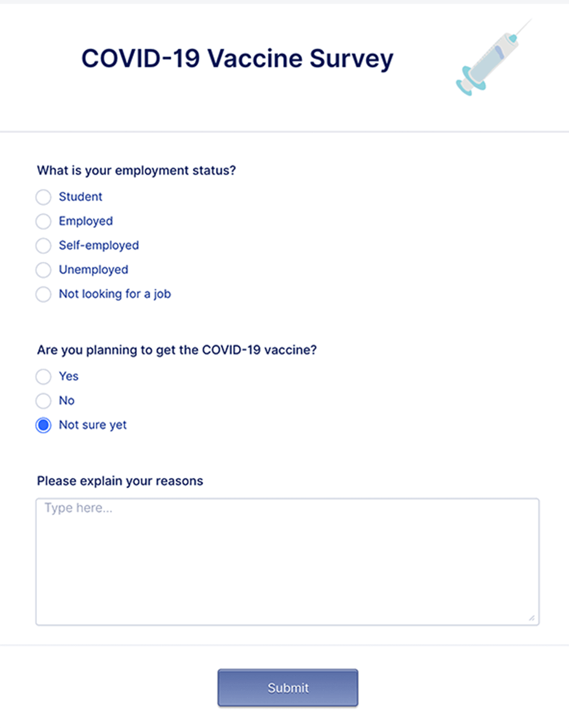Click the syringe icon in the header
This screenshot has width=569, height=728.
click(494, 57)
